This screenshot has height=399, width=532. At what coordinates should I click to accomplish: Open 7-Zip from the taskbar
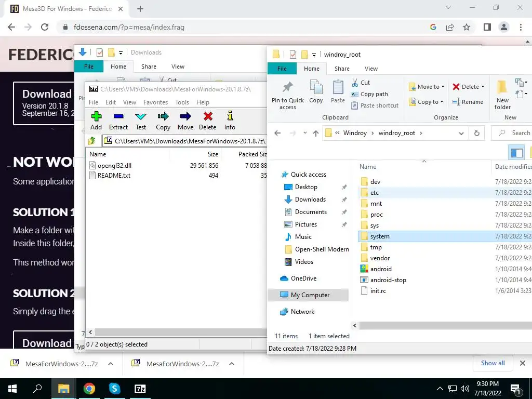(140, 389)
